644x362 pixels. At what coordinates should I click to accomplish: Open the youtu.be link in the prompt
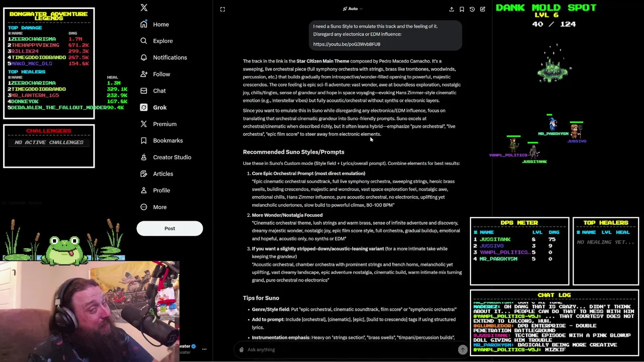347,44
